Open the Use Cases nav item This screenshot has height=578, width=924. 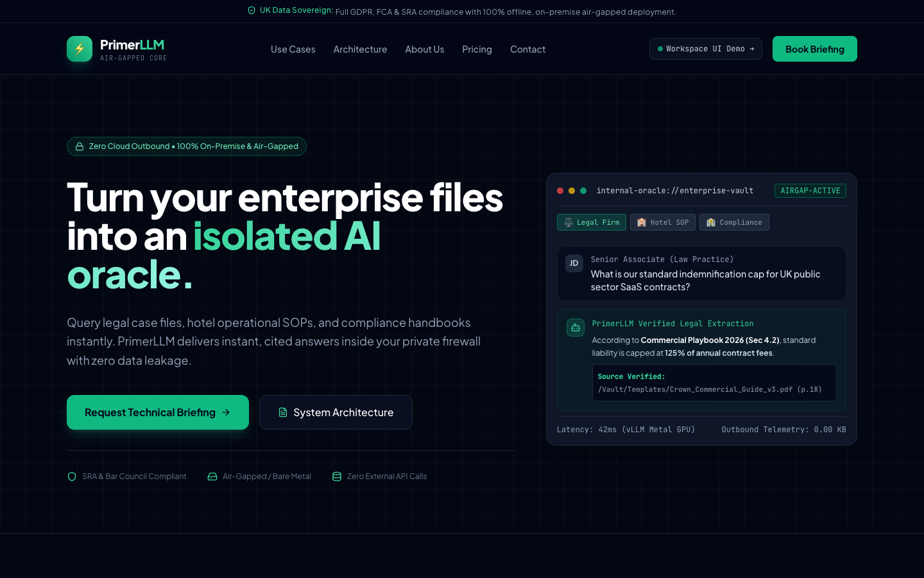click(x=293, y=49)
